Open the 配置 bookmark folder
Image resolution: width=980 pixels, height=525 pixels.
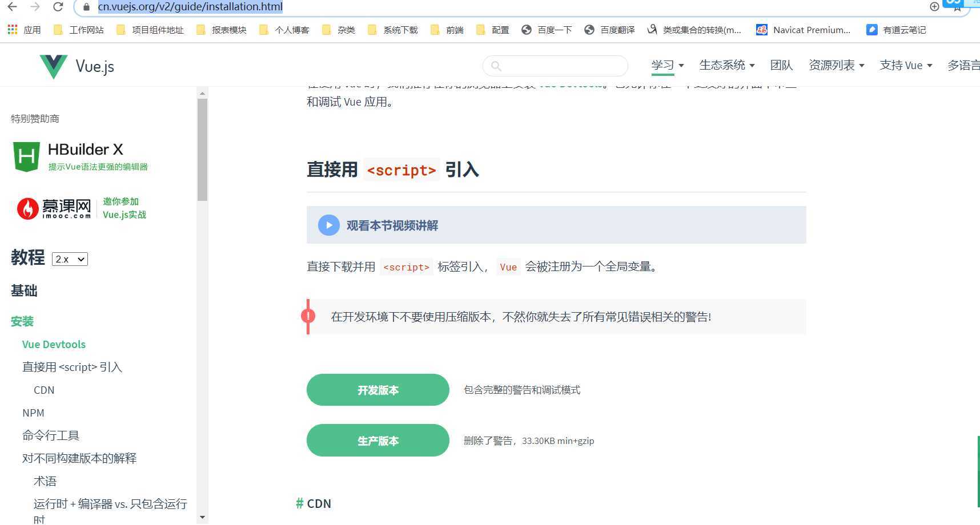492,30
